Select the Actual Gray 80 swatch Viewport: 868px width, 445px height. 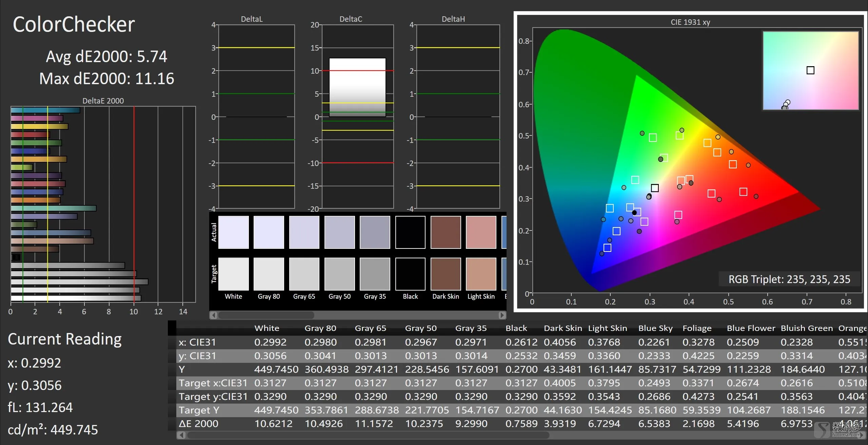point(269,232)
